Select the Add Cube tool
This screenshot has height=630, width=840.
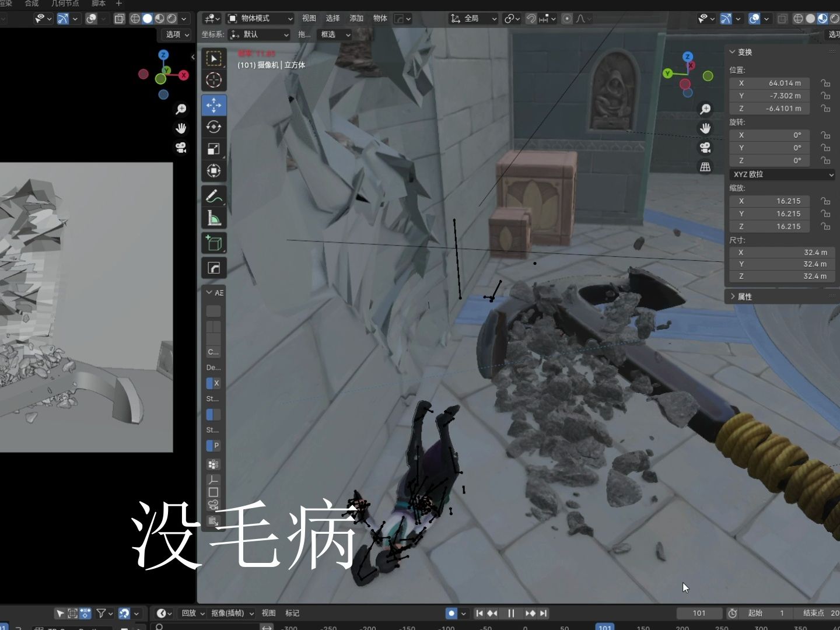click(x=213, y=243)
